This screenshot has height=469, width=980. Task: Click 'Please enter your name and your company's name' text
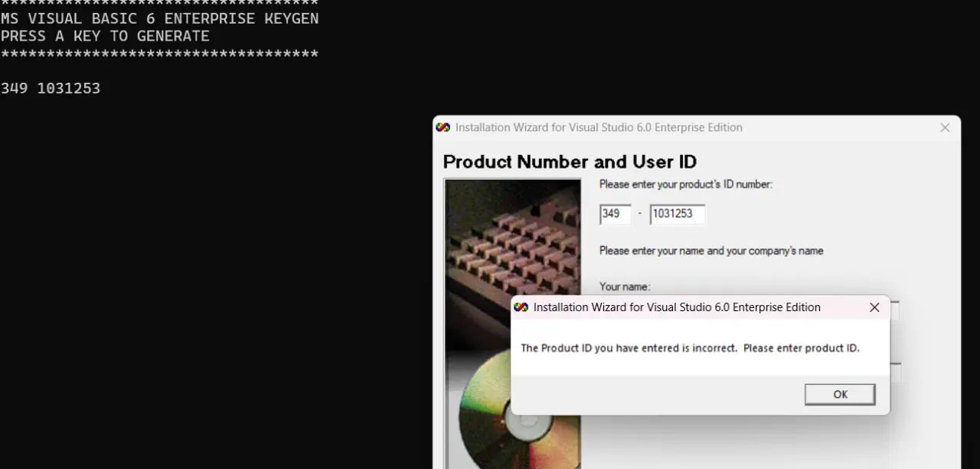pos(711,251)
